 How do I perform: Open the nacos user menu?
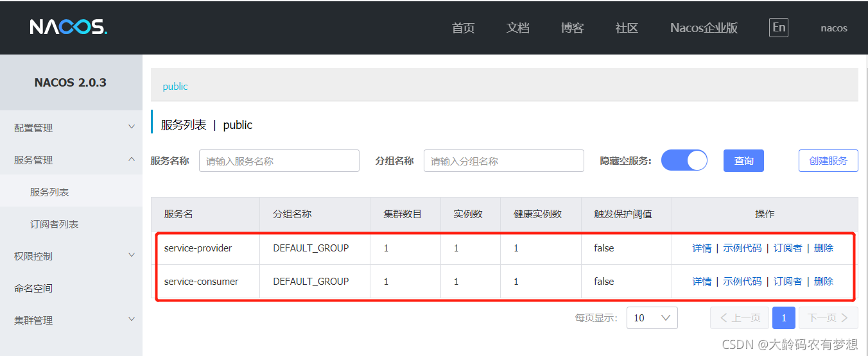(834, 28)
